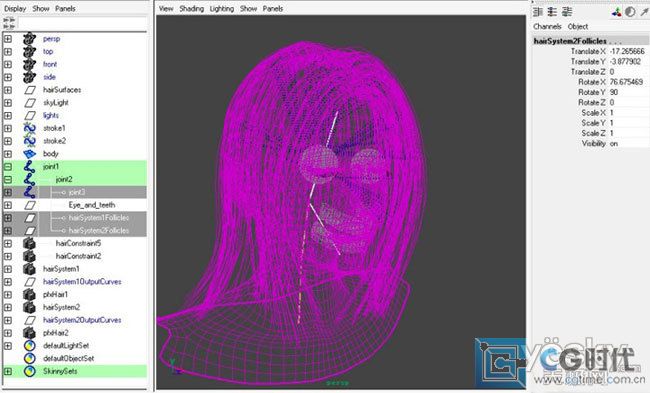
Task: Collapse the joint2 hierarchy
Action: pyautogui.click(x=8, y=180)
